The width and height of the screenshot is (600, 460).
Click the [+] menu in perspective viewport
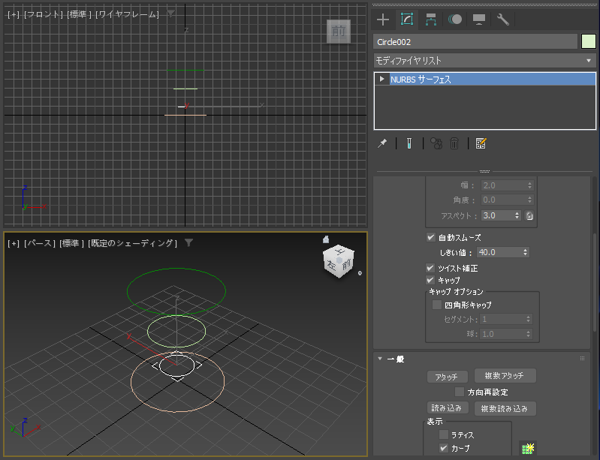point(13,243)
